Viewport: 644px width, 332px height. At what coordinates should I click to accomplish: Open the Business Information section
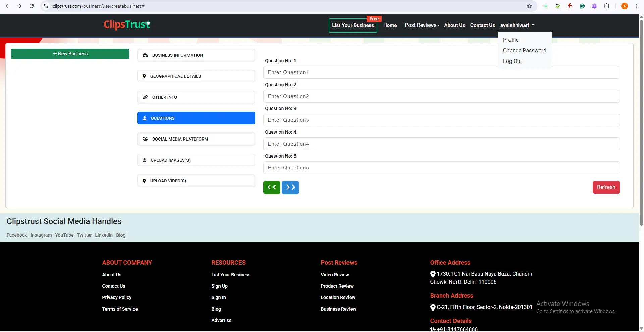[x=196, y=55]
